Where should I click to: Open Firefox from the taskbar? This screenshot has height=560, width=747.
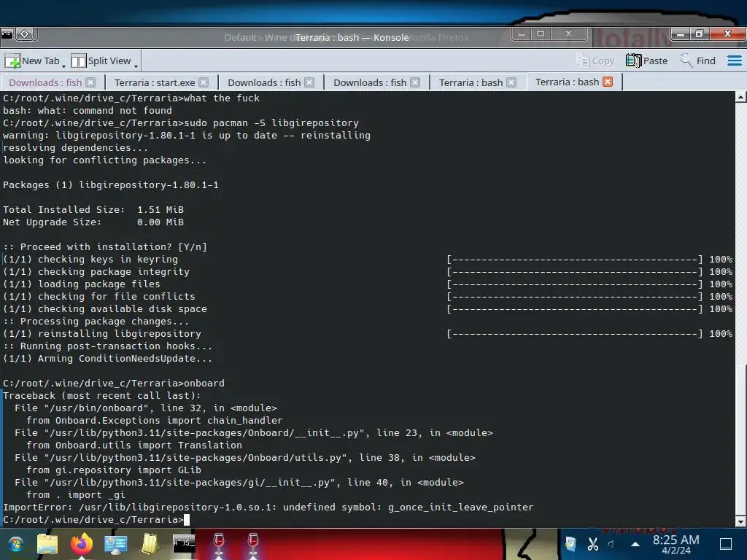pos(82,543)
